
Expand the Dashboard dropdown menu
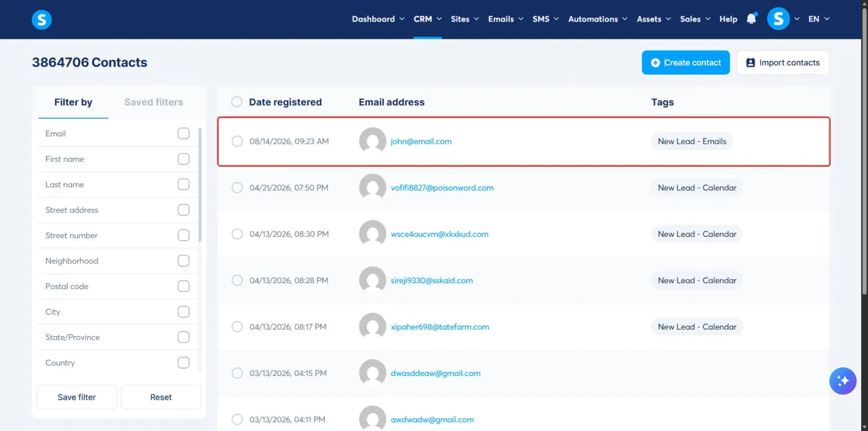(378, 19)
